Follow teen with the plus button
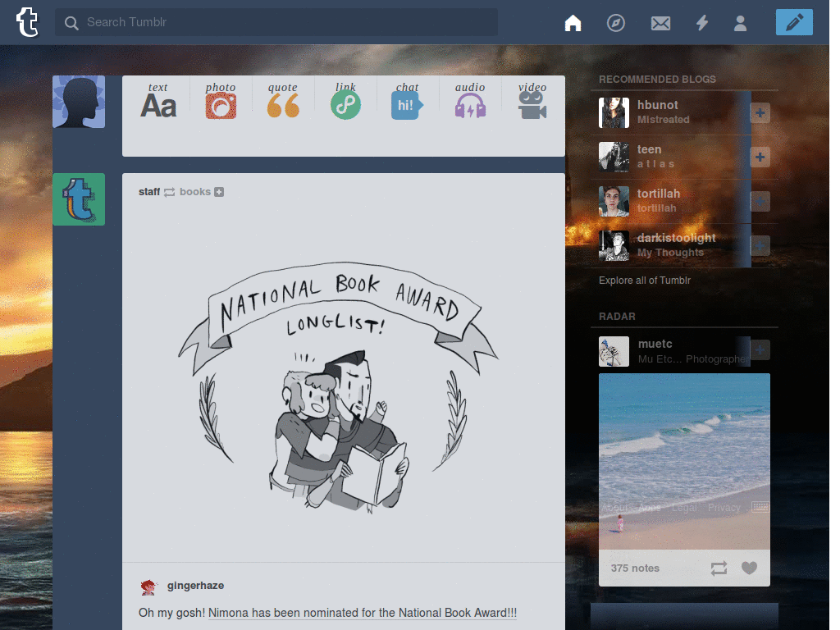The width and height of the screenshot is (840, 630). [x=760, y=157]
